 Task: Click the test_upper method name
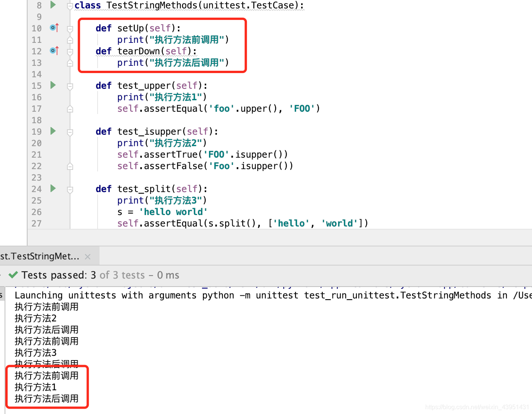point(144,86)
